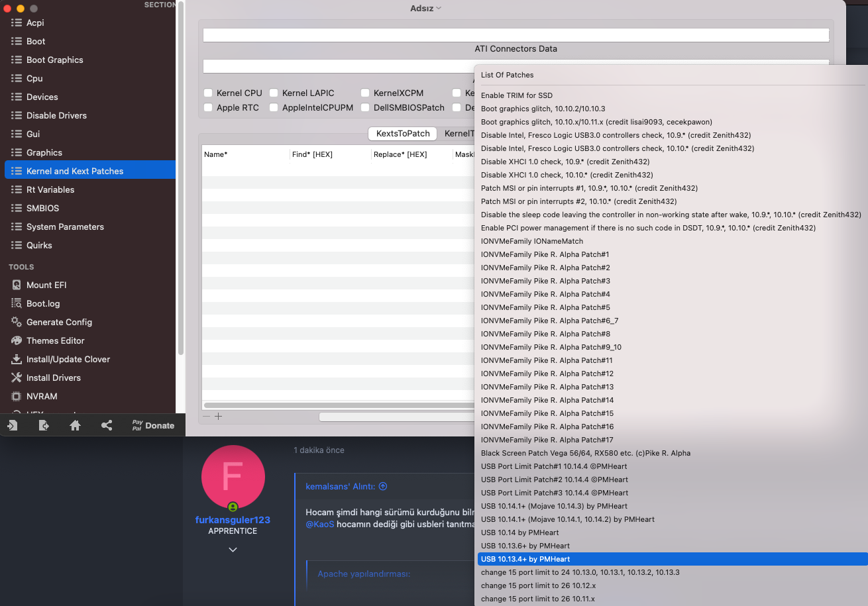The height and width of the screenshot is (606, 868).
Task: Click the share icon in bottom toolbar
Action: (x=107, y=426)
